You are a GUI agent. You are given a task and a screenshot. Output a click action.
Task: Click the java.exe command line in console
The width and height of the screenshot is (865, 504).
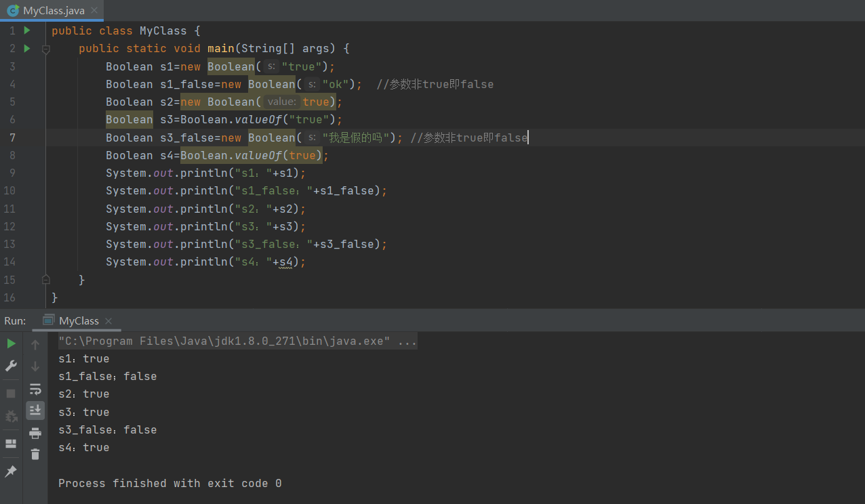[237, 341]
